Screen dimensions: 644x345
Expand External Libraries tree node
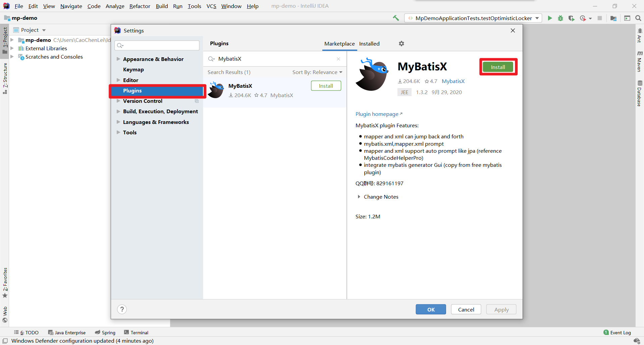[12, 48]
